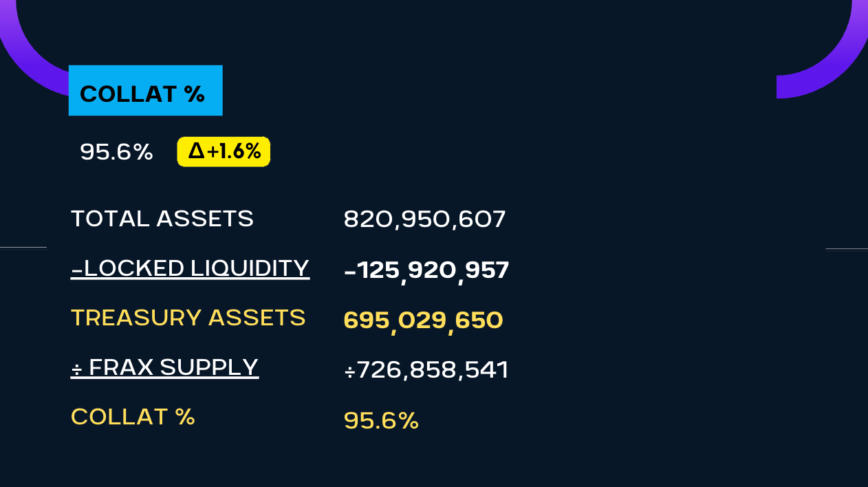Click the thin horizontal line at left edge
The width and height of the screenshot is (868, 487).
pyautogui.click(x=23, y=246)
